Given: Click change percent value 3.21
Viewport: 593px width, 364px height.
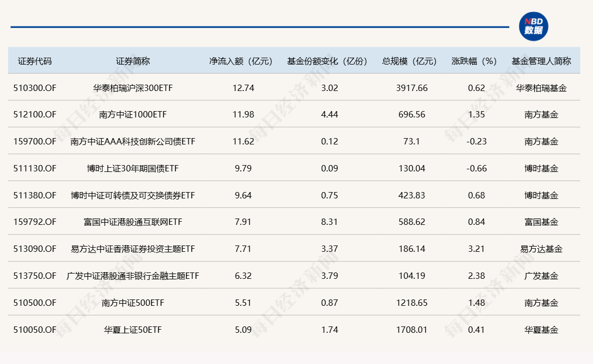Looking at the screenshot, I should coord(477,249).
